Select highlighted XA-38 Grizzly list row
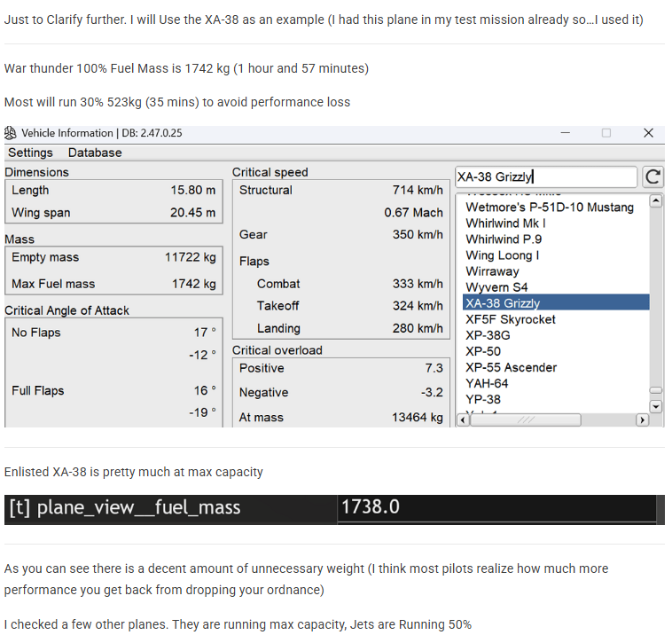672x635 pixels. 556,302
